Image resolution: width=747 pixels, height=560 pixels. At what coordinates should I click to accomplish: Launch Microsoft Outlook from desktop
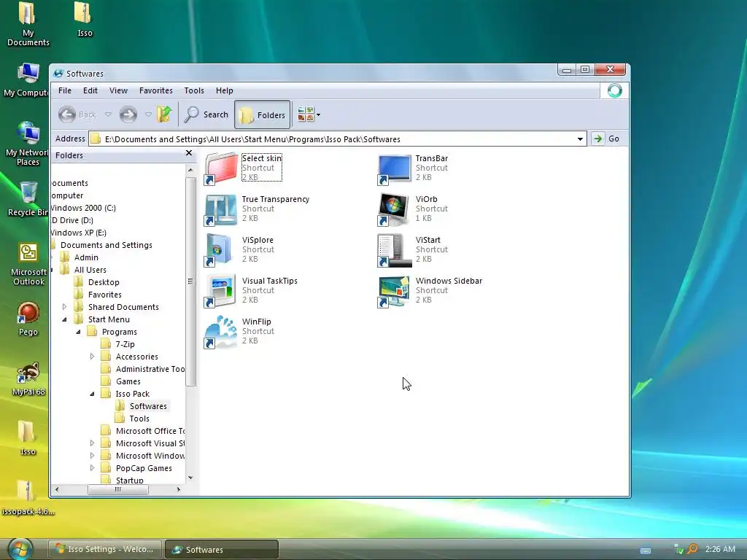(x=28, y=264)
